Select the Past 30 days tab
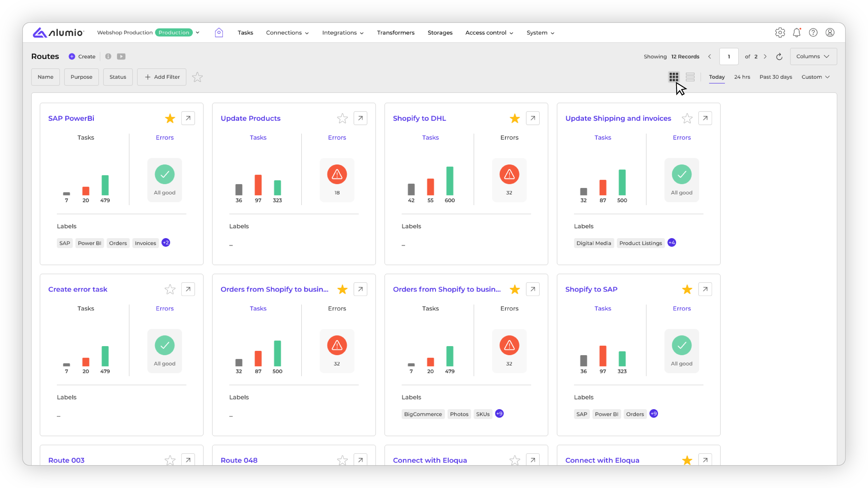The height and width of the screenshot is (488, 868). coord(775,77)
